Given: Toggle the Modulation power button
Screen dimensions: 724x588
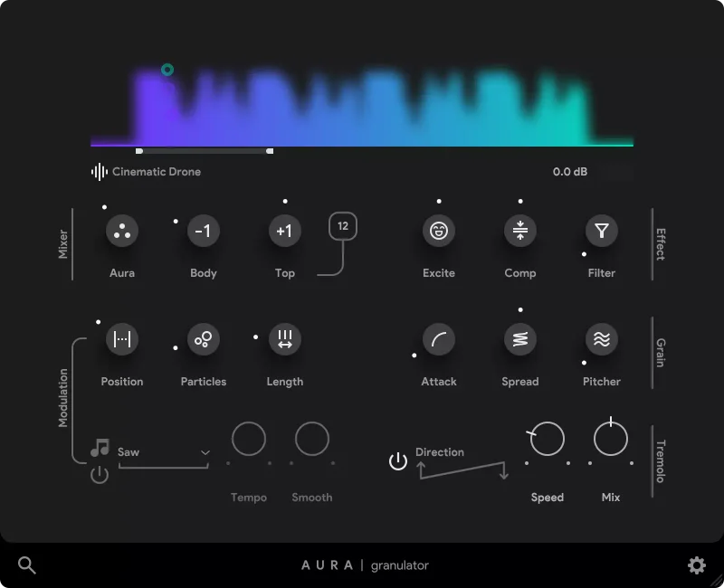Looking at the screenshot, I should pos(100,474).
